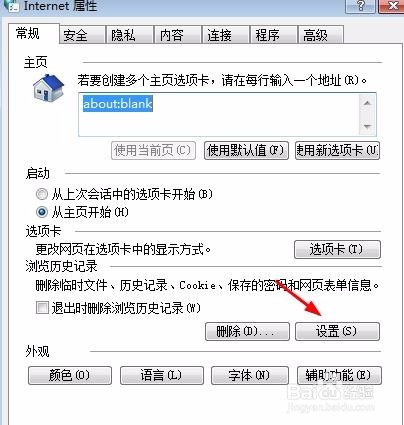Click the Internet Properties title bar icon
404x425 pixels.
[x=12, y=6]
